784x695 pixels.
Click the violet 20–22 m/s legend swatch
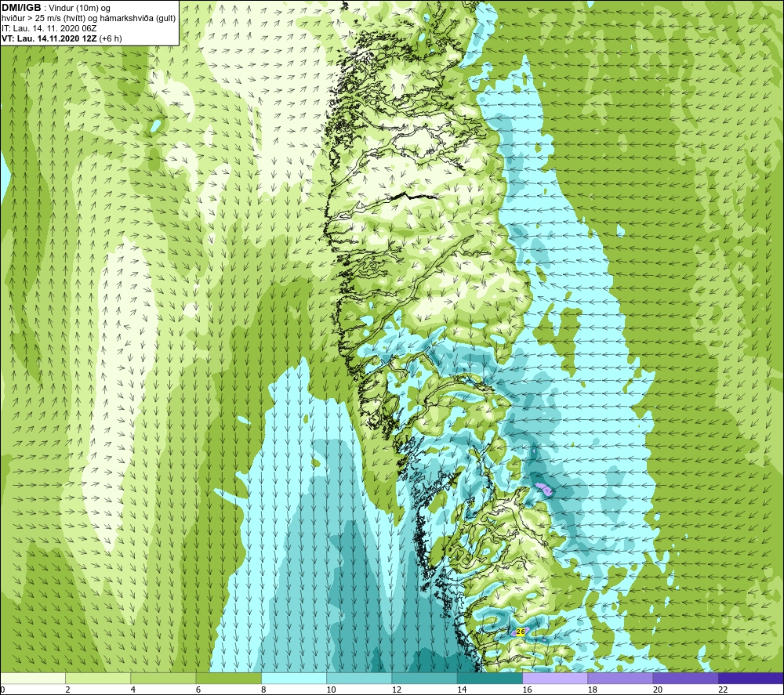pyautogui.click(x=685, y=678)
